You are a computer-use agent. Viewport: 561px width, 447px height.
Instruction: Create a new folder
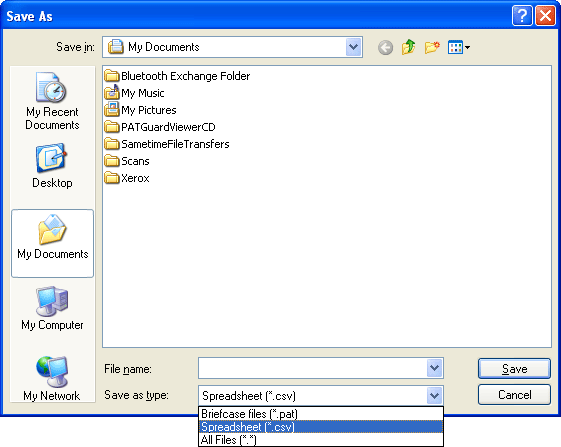click(x=432, y=47)
